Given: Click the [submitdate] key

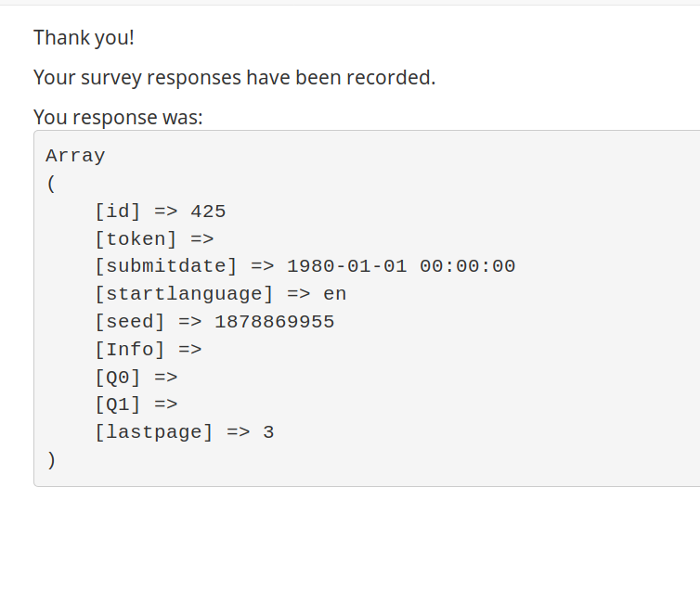Looking at the screenshot, I should tap(165, 267).
